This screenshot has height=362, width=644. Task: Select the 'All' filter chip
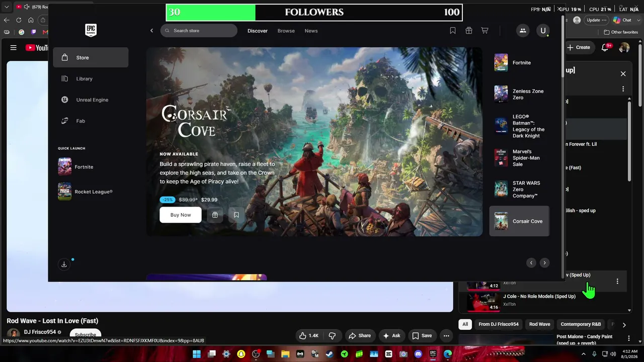pyautogui.click(x=465, y=324)
